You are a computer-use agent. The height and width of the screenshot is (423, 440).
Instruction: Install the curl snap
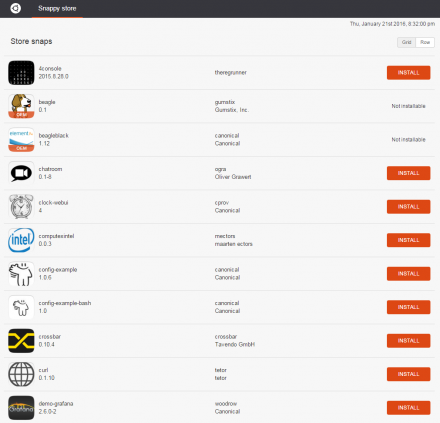click(408, 374)
